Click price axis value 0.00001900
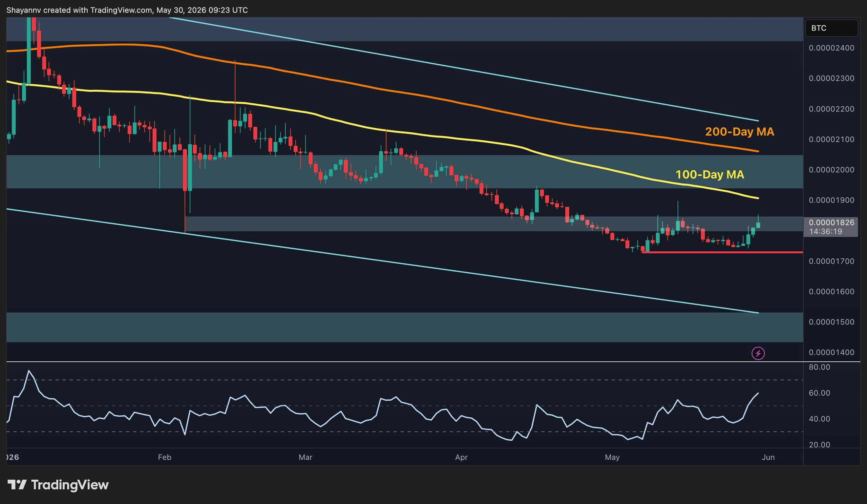Screen dimensions: 867x504 tap(831, 200)
